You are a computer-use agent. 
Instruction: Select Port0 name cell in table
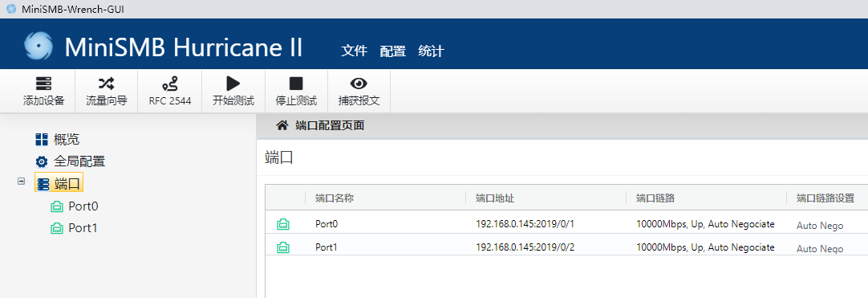click(x=327, y=224)
